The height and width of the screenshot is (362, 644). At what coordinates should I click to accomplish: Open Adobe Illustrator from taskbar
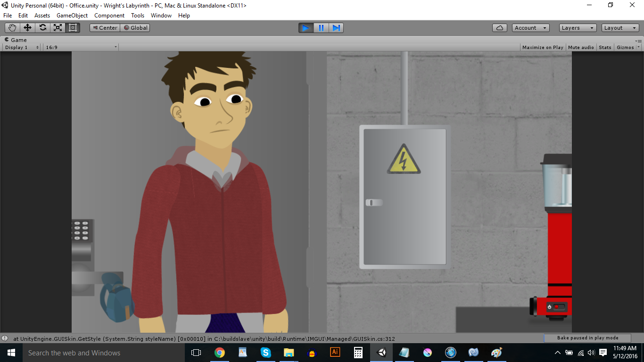tap(335, 353)
